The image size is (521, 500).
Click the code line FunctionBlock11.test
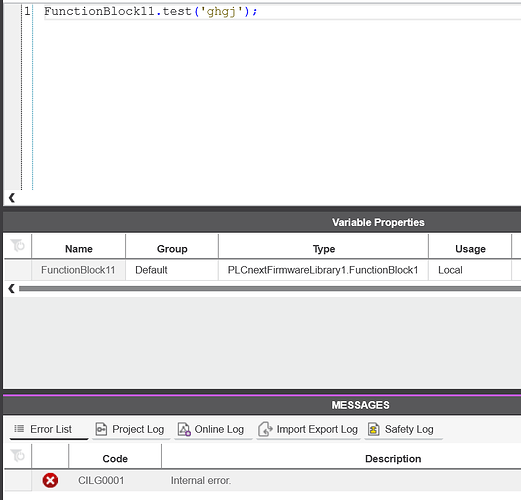(151, 12)
